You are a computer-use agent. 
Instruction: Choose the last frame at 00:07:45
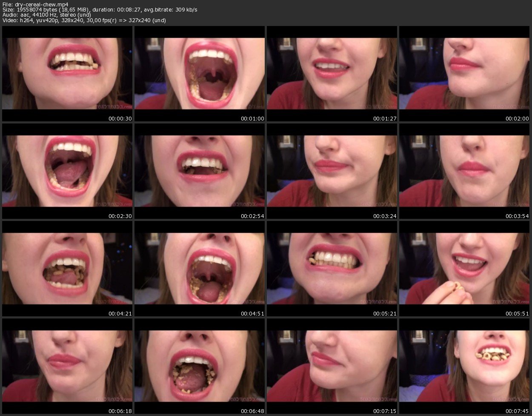click(464, 366)
